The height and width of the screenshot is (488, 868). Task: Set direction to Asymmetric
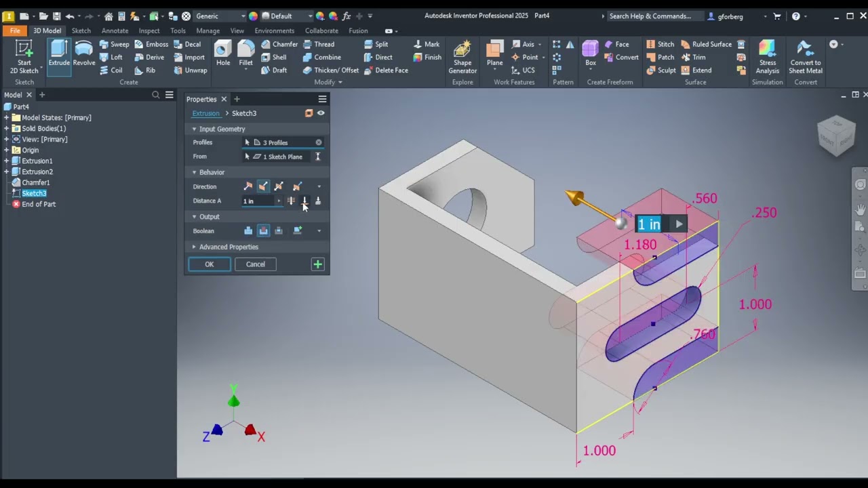297,186
